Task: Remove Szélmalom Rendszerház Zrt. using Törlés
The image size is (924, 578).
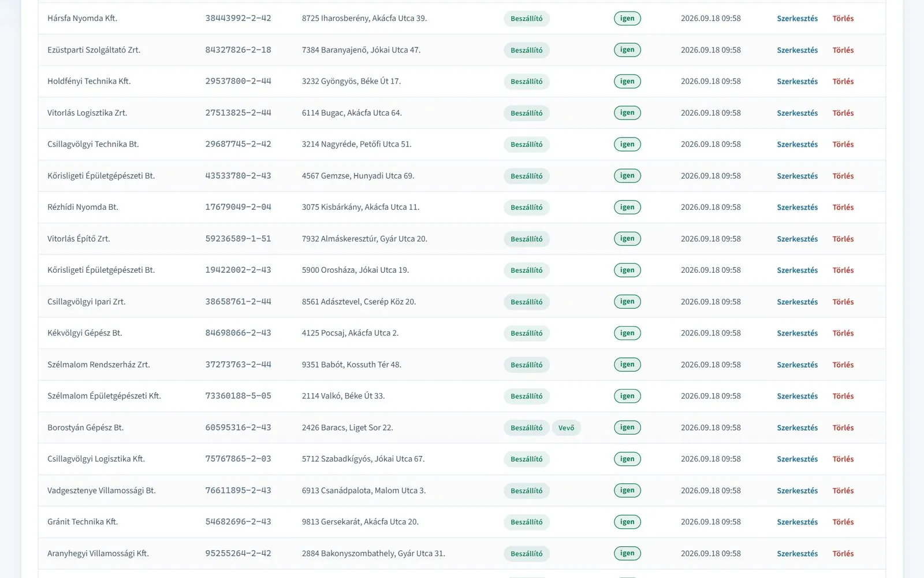Action: 843,365
